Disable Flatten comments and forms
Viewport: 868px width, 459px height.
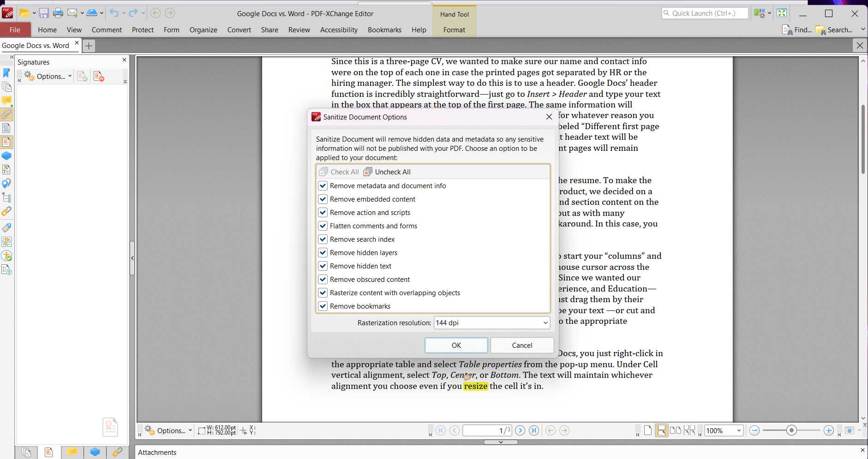(323, 226)
